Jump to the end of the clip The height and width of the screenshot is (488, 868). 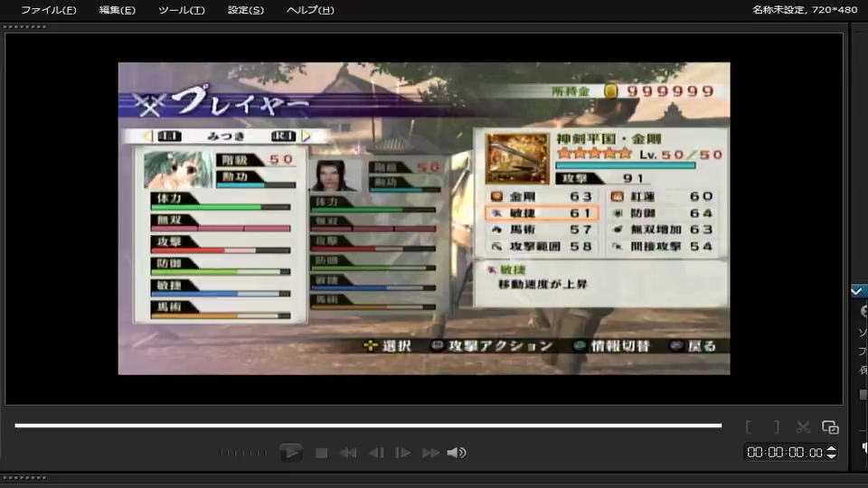430,453
